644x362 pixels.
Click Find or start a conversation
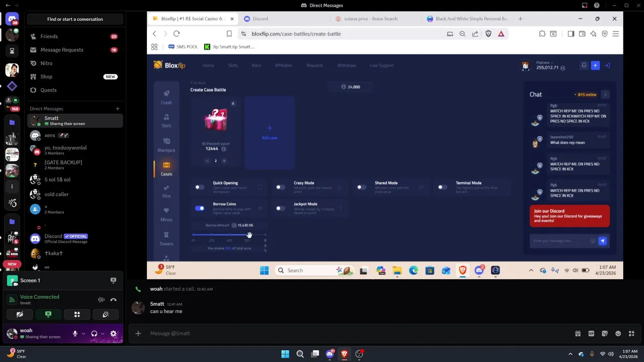pyautogui.click(x=75, y=19)
